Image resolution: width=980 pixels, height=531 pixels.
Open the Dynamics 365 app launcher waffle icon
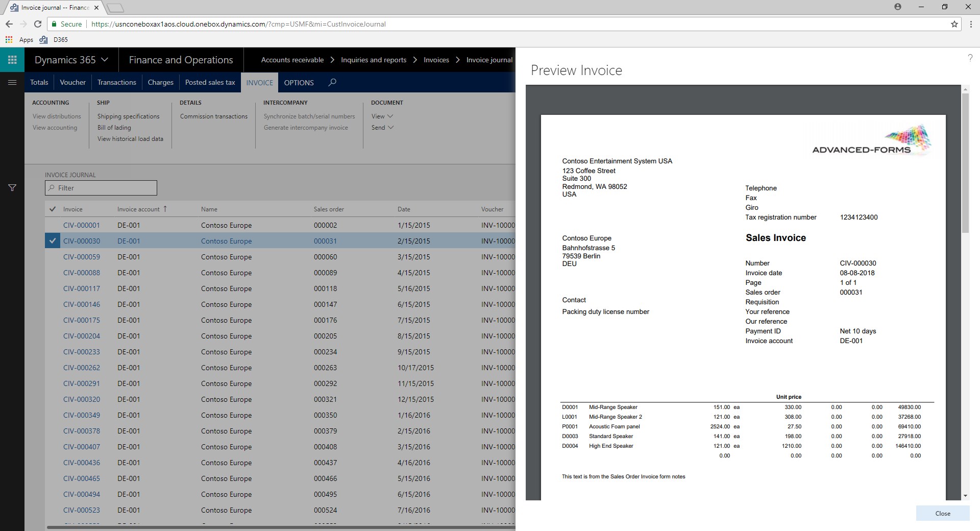tap(12, 60)
